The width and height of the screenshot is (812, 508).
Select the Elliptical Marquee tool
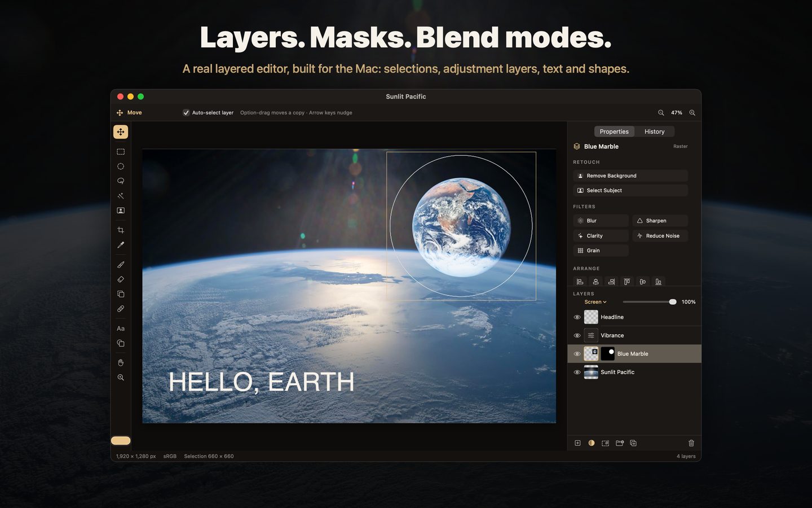pos(121,167)
